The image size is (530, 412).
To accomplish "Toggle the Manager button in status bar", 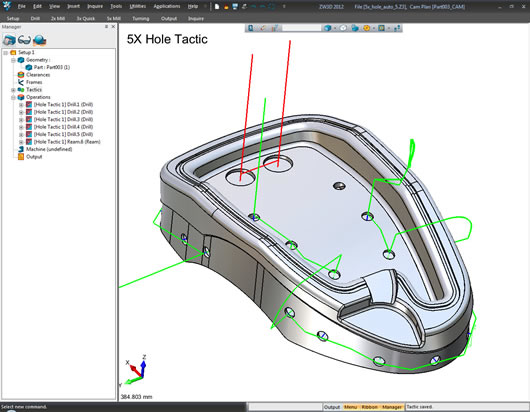I will (x=392, y=407).
